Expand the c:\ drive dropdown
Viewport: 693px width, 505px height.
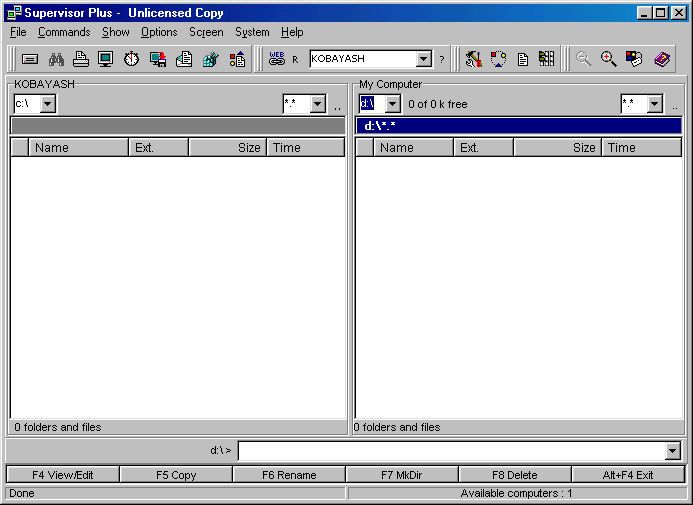(x=48, y=104)
